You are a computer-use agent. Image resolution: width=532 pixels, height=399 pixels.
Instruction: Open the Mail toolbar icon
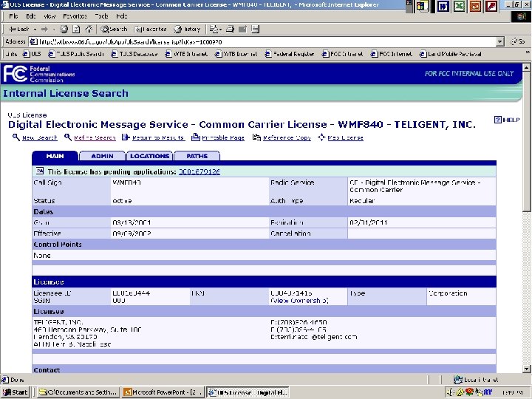coord(214,29)
